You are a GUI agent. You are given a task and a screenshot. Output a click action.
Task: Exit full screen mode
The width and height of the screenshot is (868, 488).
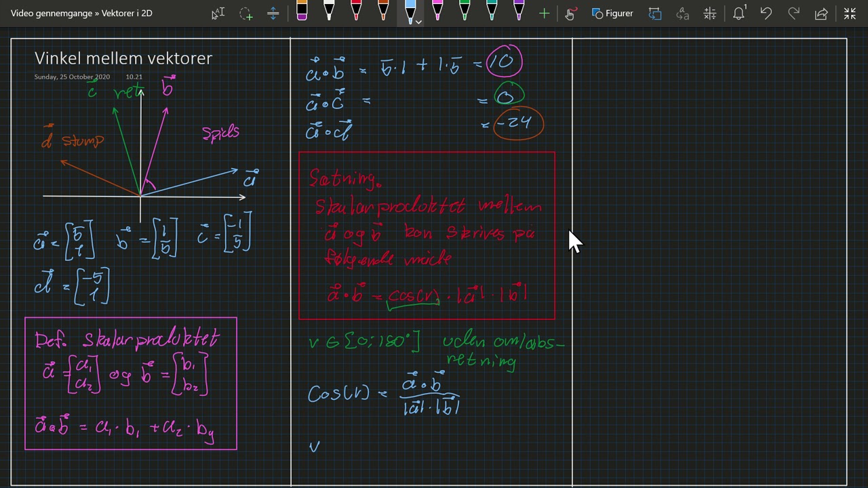point(850,14)
